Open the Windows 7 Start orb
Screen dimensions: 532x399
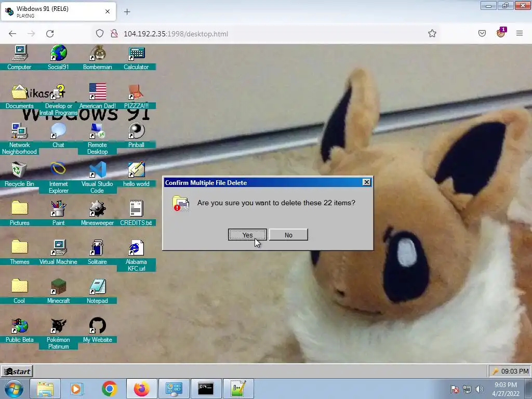pos(13,389)
